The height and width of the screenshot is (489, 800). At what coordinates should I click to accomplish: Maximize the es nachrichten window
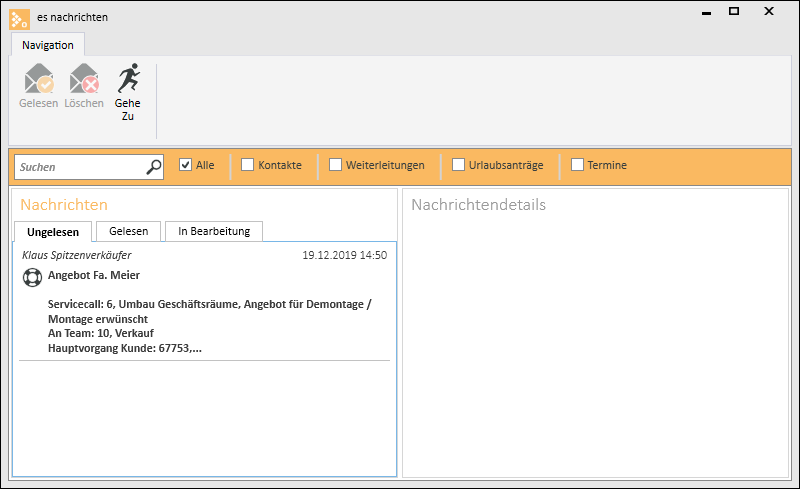pos(734,11)
